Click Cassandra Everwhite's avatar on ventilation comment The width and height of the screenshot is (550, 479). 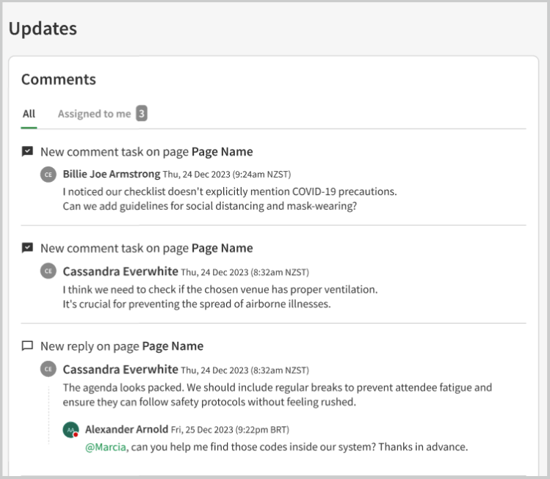pos(48,271)
